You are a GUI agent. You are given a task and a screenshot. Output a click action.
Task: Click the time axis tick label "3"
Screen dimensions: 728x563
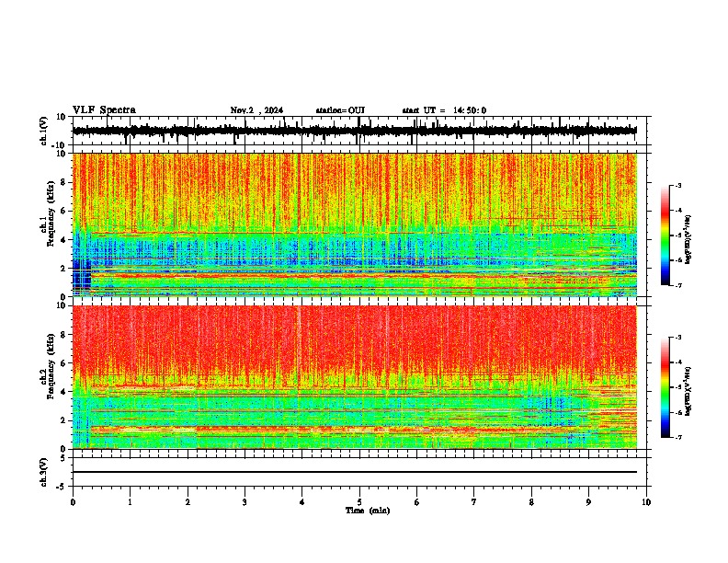pos(245,502)
